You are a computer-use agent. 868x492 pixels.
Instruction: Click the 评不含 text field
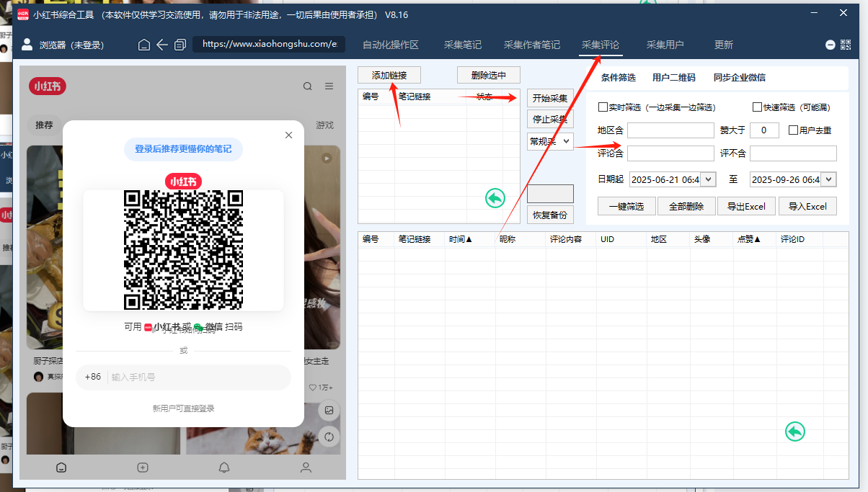point(793,153)
